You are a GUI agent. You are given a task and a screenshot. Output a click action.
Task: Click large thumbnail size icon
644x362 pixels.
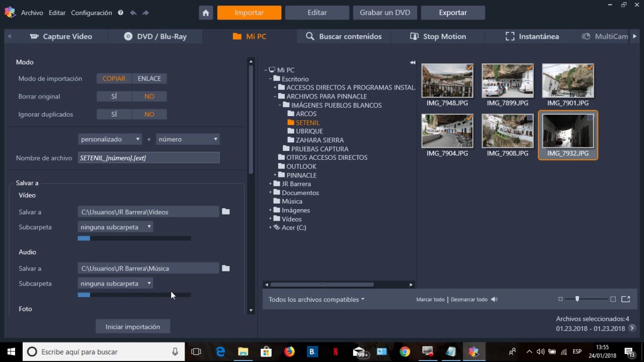(613, 299)
